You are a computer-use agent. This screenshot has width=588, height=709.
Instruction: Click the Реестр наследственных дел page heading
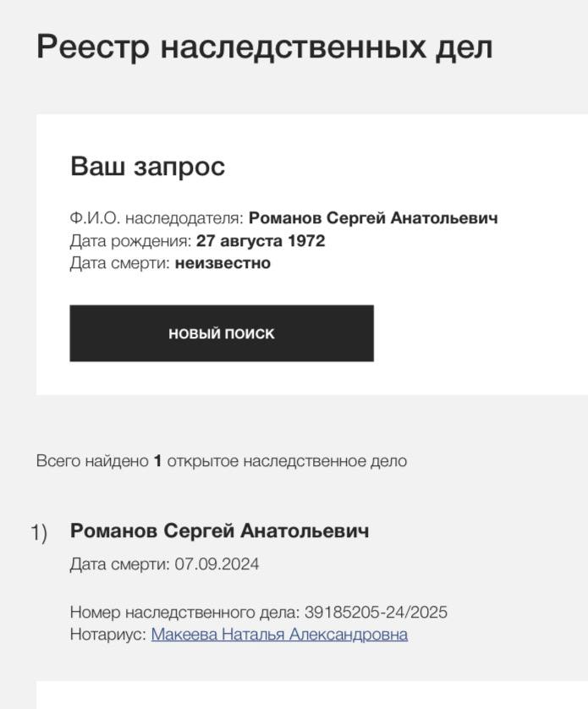point(264,47)
